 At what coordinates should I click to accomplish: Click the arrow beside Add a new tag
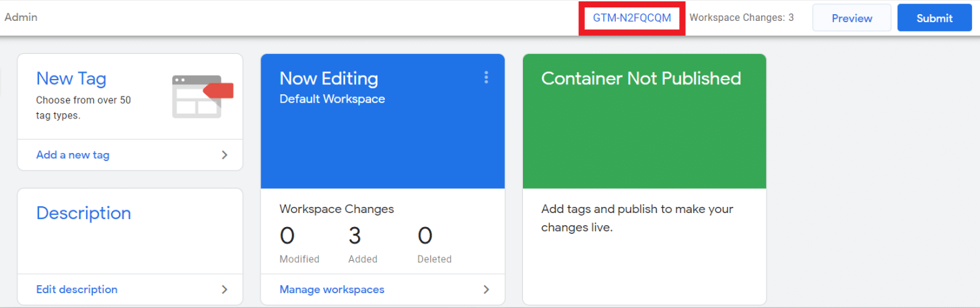pyautogui.click(x=225, y=155)
